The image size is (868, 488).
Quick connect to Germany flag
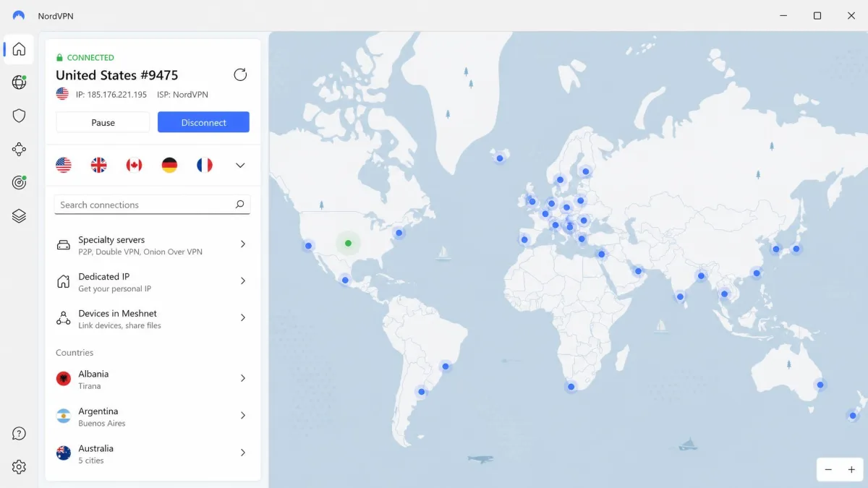coord(169,166)
